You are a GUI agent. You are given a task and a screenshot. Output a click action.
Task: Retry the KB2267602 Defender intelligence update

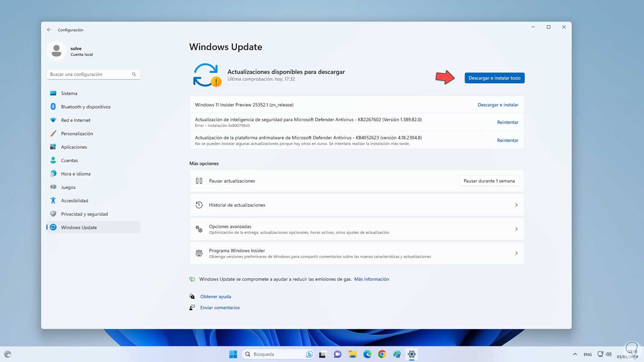pos(507,122)
